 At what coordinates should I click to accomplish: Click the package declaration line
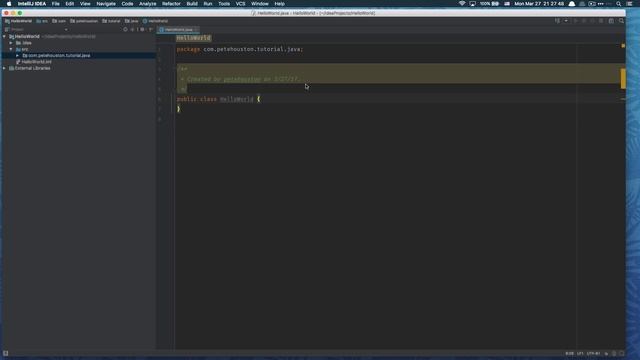240,49
